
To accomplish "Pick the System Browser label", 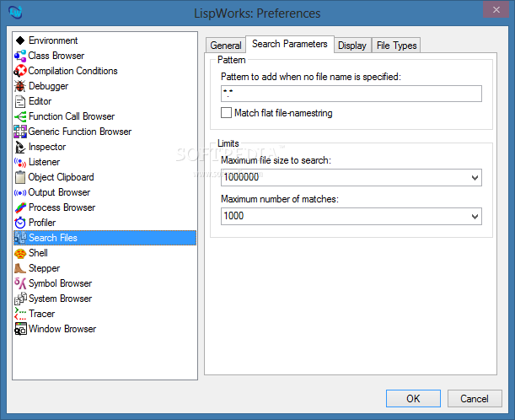I will 61,299.
